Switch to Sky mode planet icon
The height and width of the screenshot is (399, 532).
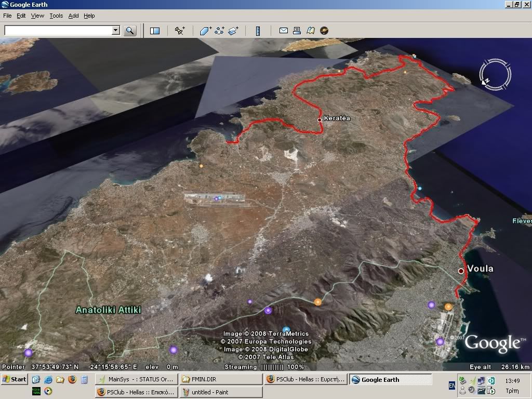click(324, 31)
